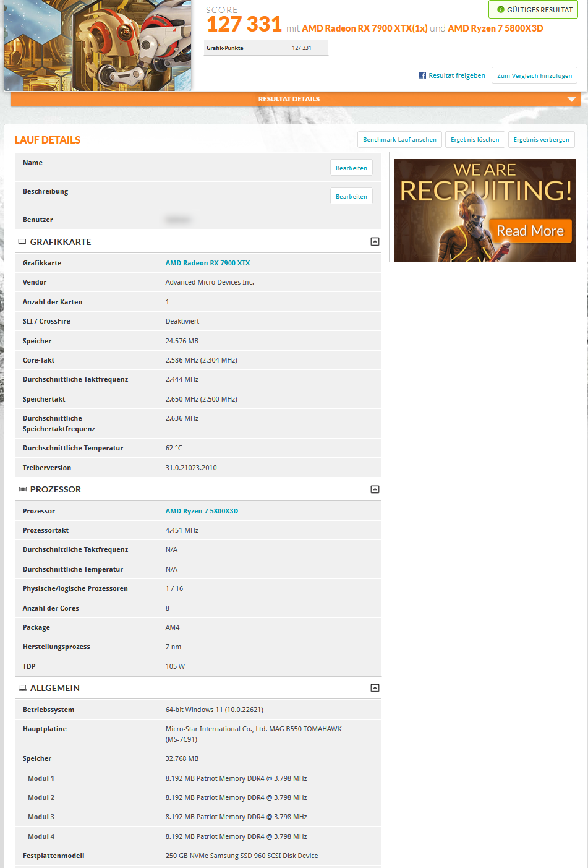This screenshot has width=588, height=868.
Task: Click the Modul 2 memory row
Action: pos(198,797)
